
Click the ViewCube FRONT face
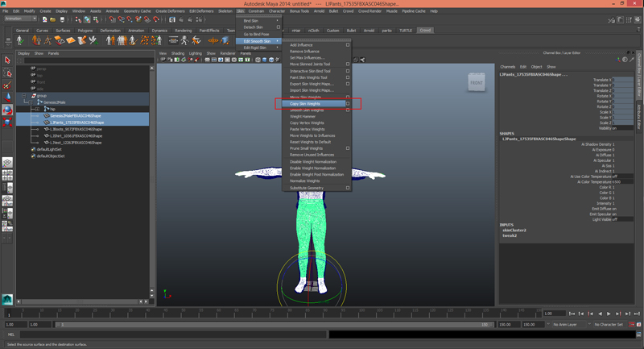(477, 81)
